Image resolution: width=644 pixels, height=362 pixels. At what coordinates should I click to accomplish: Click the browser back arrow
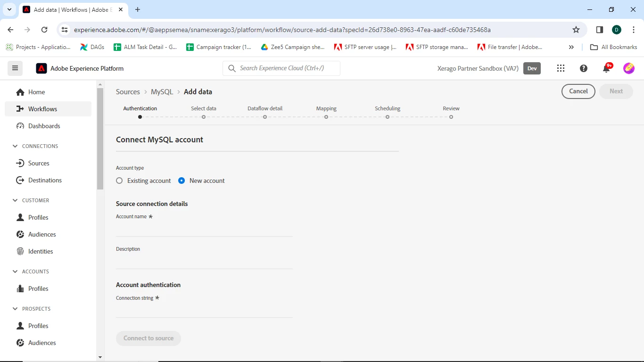point(10,30)
